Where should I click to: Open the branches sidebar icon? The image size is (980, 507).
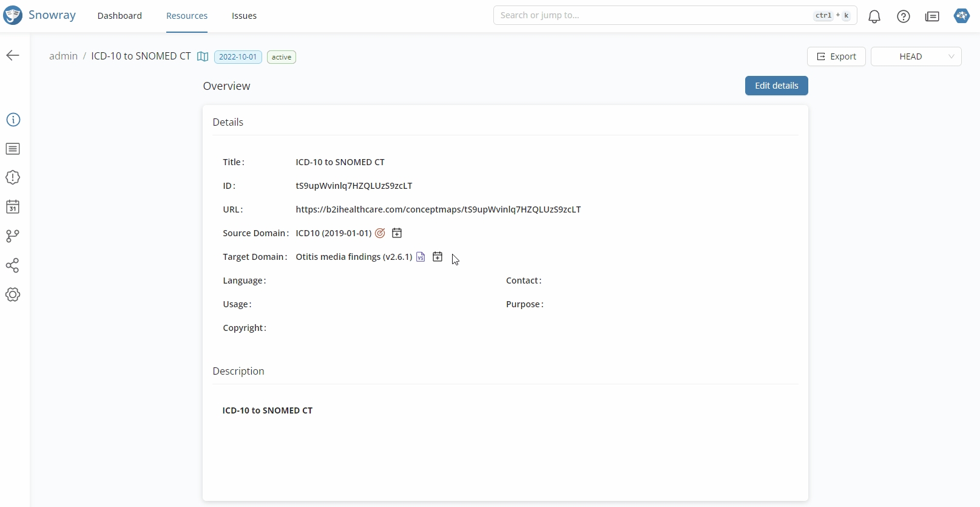13,236
